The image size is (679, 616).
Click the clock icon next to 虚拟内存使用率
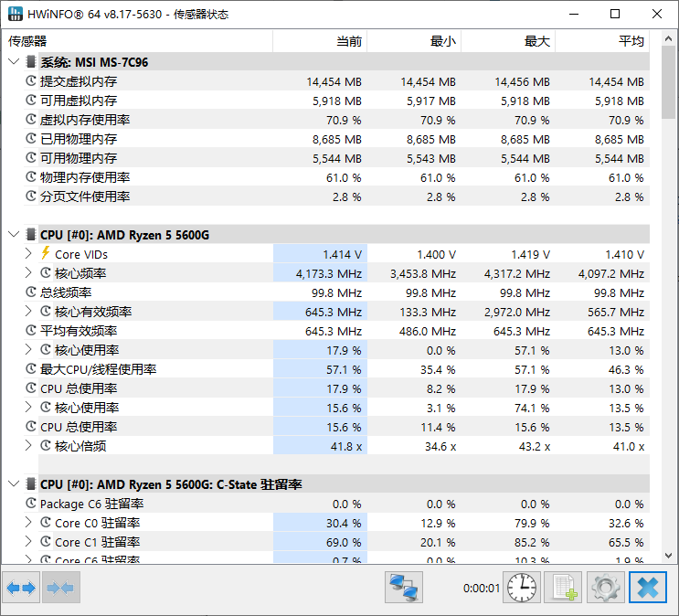click(31, 119)
